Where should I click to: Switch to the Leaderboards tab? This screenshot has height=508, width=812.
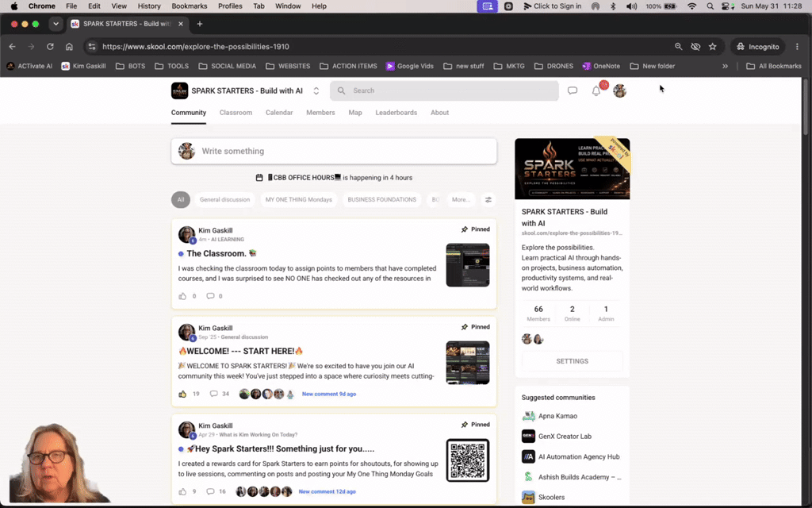[396, 113]
